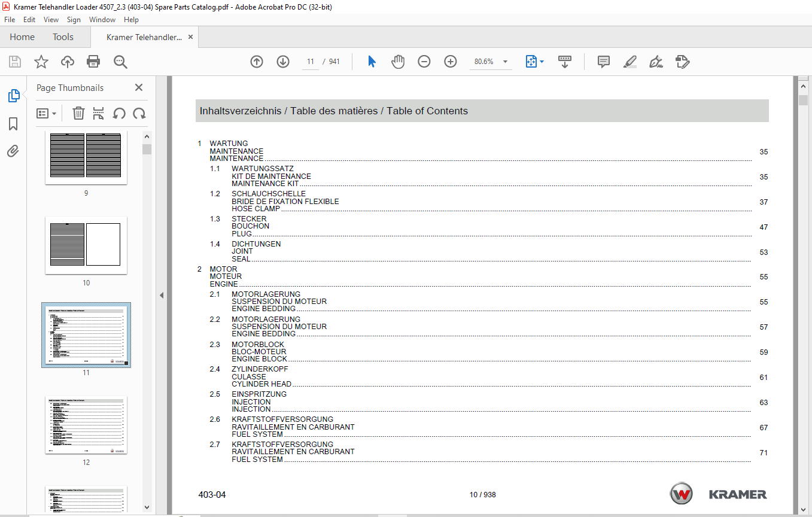Open the Sign menu
Screen dimensions: 812x517
[74, 20]
